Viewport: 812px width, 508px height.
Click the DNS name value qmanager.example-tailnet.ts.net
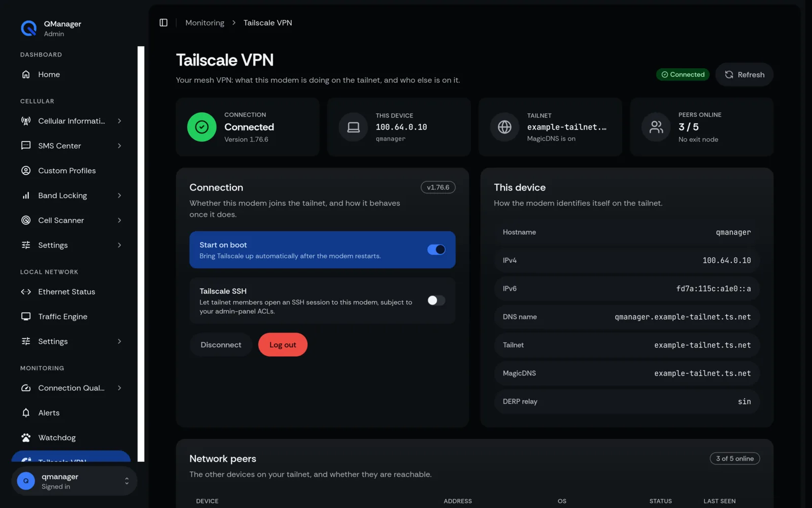(683, 316)
